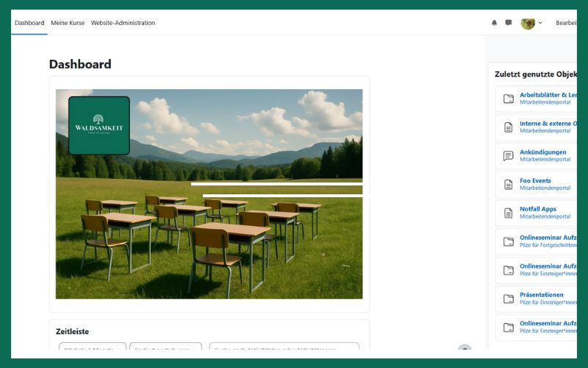Open the timeline sort-by dropdown
Screen dimensions: 588x368
pos(165,347)
